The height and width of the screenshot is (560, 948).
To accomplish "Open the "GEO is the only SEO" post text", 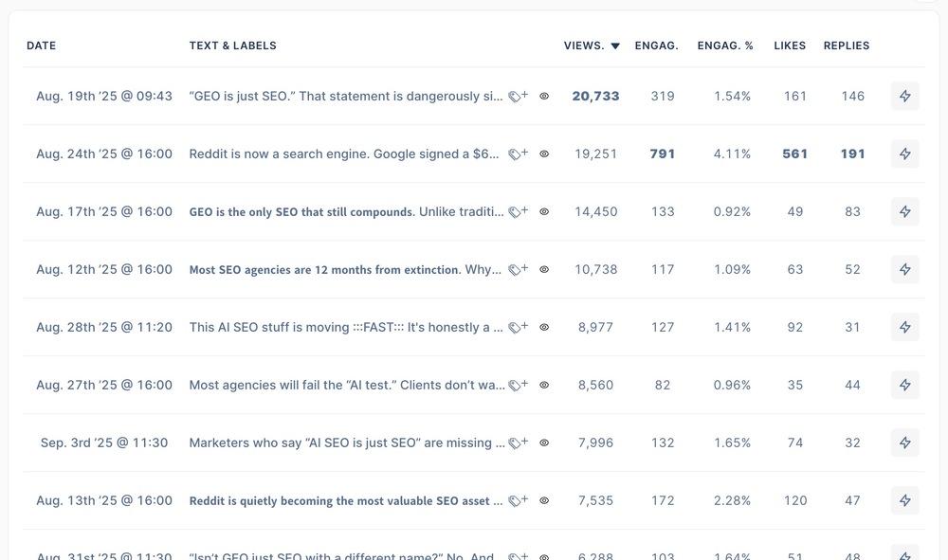I will [346, 212].
